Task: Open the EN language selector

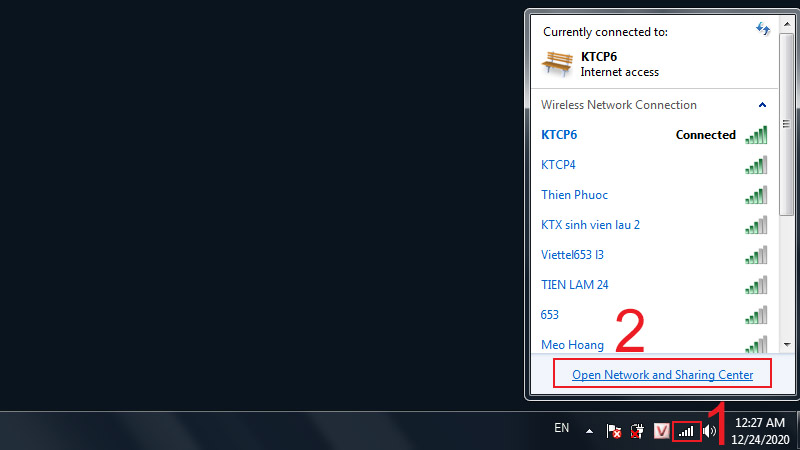Action: pyautogui.click(x=562, y=428)
